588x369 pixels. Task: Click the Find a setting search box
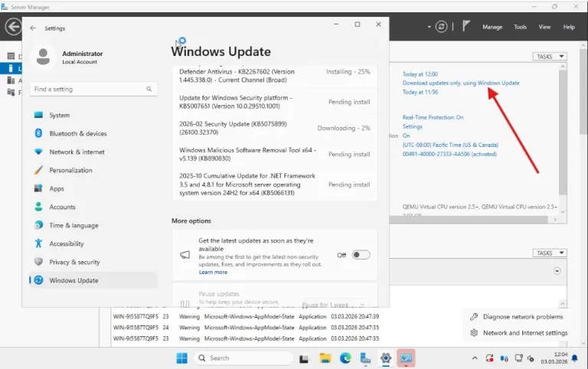(x=93, y=89)
